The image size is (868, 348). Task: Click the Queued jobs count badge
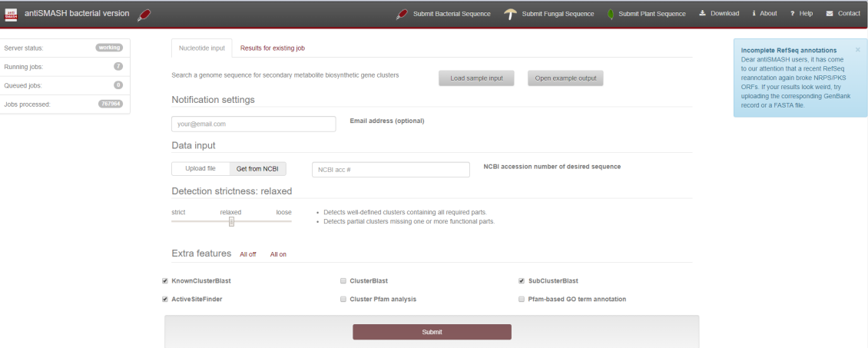tap(118, 85)
